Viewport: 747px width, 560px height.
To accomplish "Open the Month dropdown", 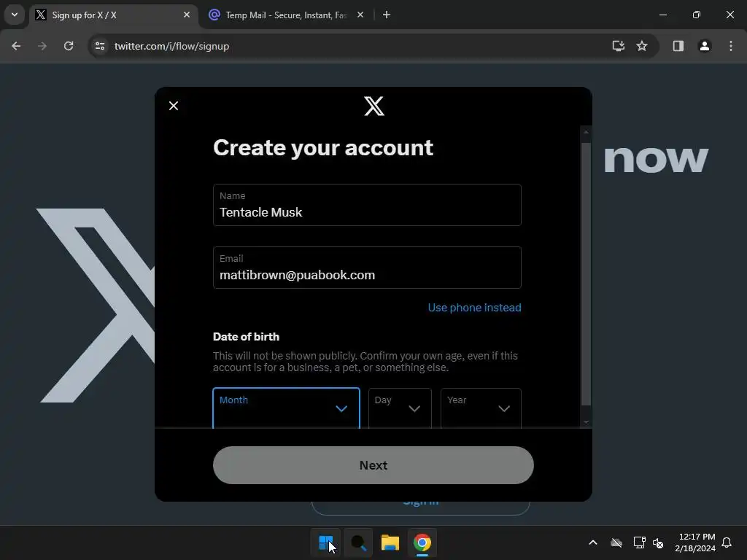I will click(x=286, y=408).
